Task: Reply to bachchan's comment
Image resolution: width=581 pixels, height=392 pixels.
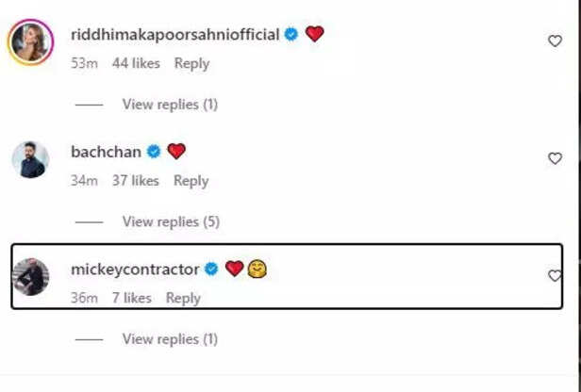Action: [x=191, y=180]
